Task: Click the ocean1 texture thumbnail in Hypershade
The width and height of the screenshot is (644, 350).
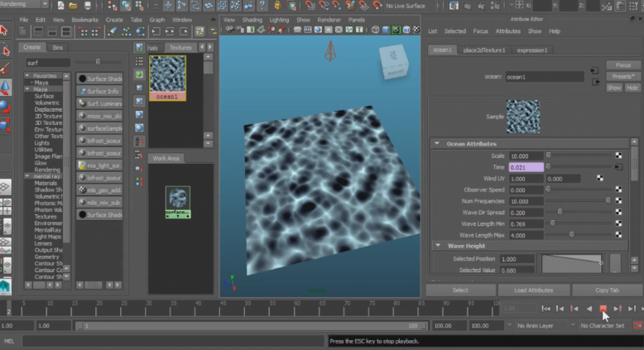Action: (167, 78)
